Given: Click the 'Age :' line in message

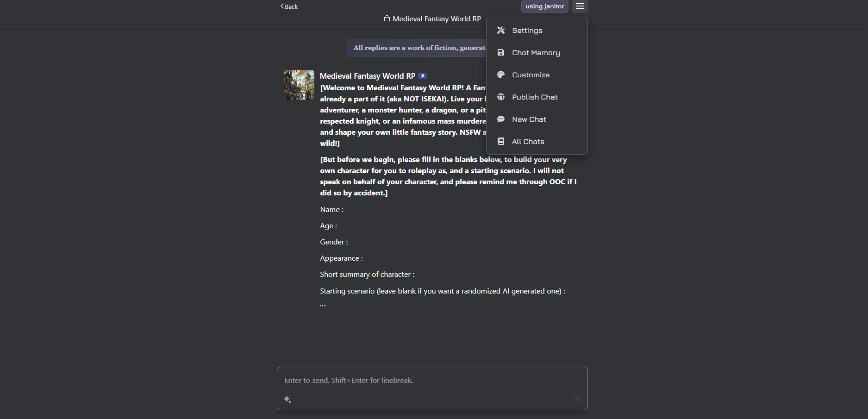Looking at the screenshot, I should coord(328,226).
